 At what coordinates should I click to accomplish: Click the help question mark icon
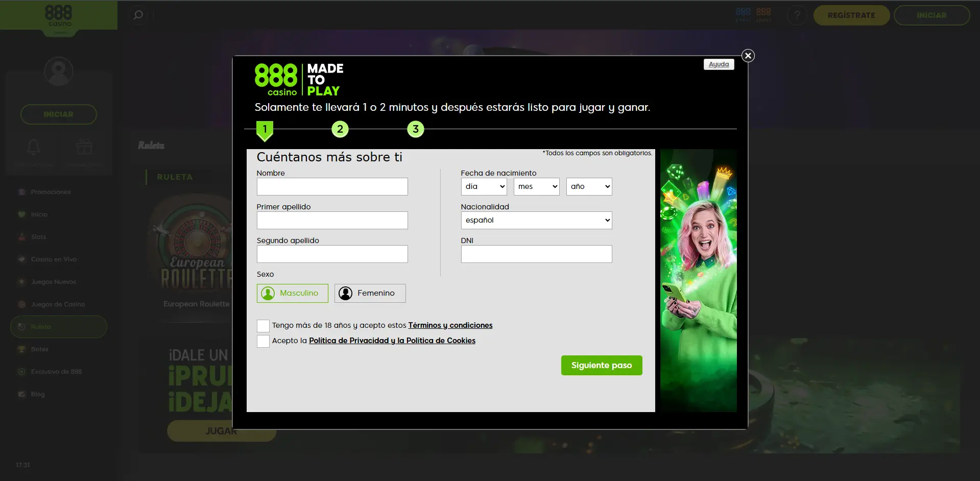point(797,15)
